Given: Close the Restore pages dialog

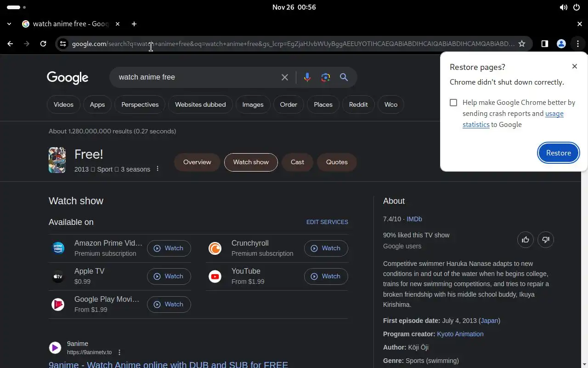Looking at the screenshot, I should click(x=575, y=66).
